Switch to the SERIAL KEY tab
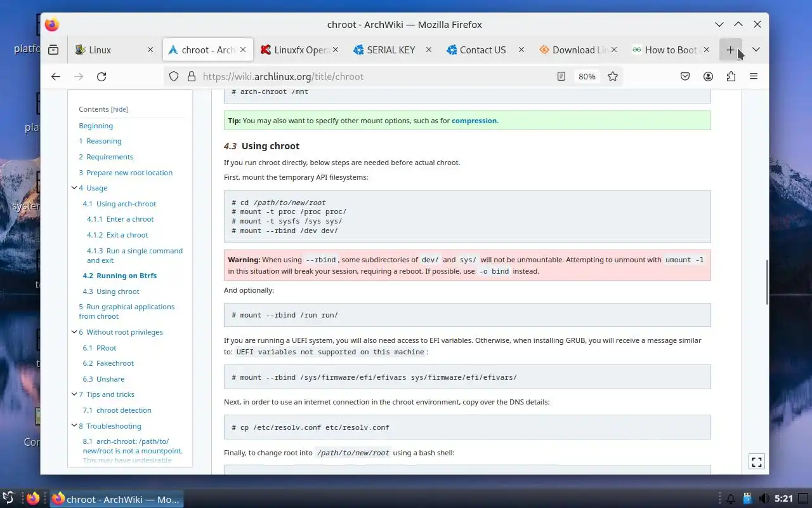The width and height of the screenshot is (812, 508). (393, 50)
